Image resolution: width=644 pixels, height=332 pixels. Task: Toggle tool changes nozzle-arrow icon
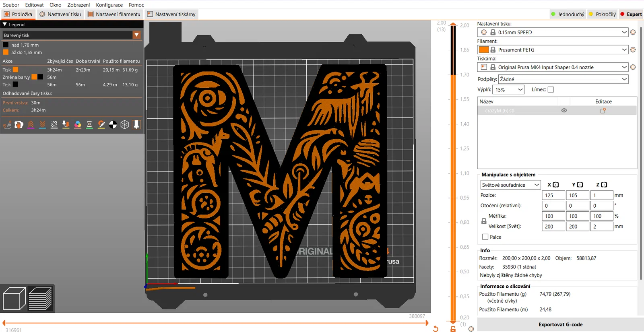[x=66, y=125]
